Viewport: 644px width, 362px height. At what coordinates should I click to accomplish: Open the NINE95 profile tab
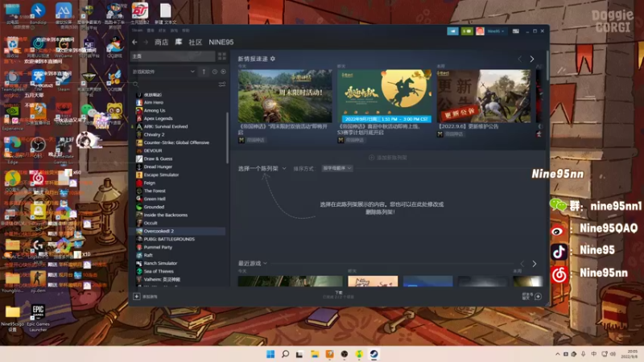point(221,43)
